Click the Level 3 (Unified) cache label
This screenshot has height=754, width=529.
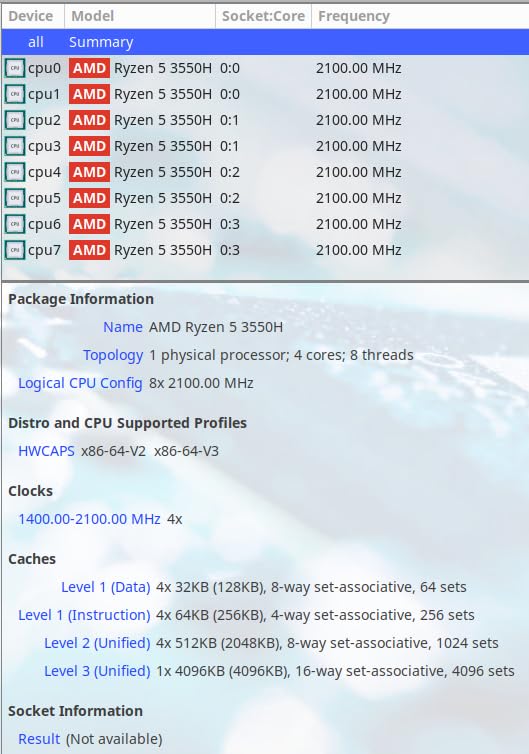click(97, 671)
